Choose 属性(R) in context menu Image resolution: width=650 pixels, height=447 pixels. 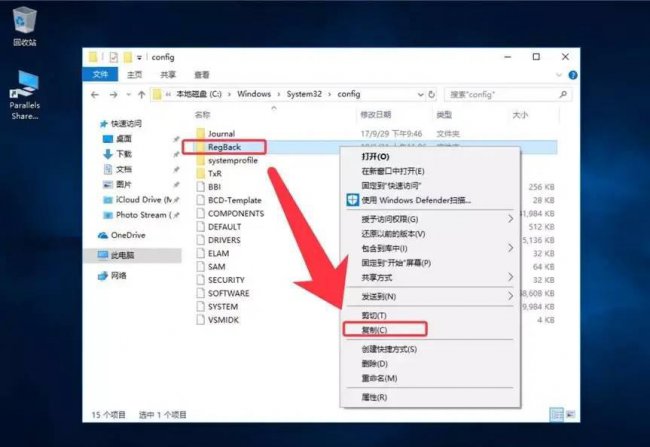[430, 397]
